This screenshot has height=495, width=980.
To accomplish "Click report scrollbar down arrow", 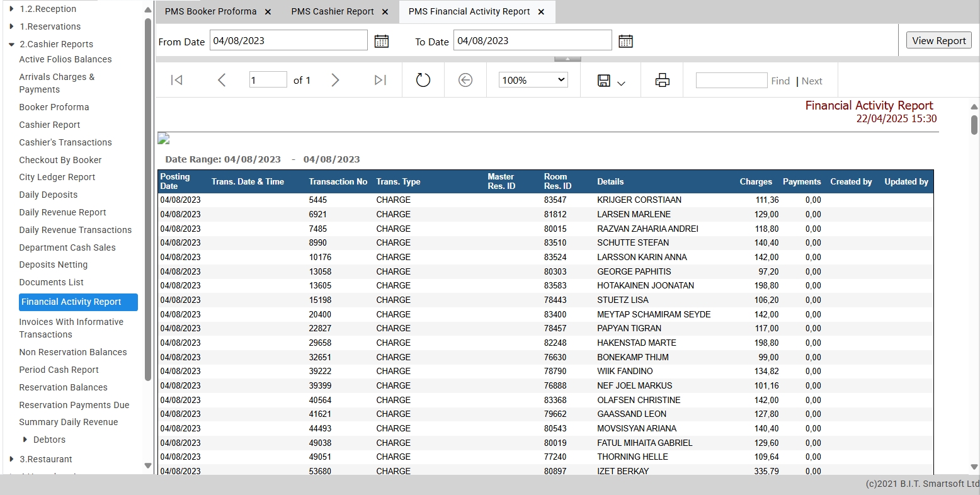I will point(974,467).
